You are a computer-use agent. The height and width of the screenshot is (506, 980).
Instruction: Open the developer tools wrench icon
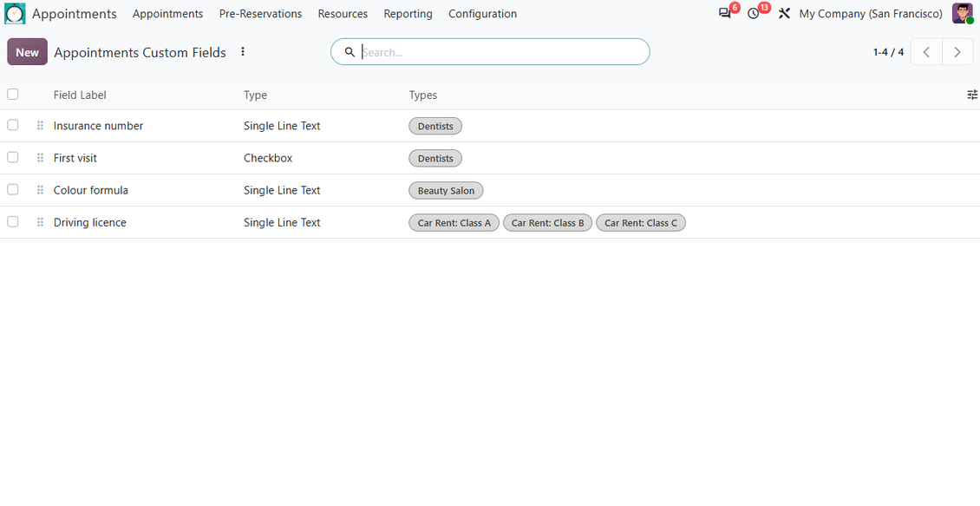(x=784, y=14)
